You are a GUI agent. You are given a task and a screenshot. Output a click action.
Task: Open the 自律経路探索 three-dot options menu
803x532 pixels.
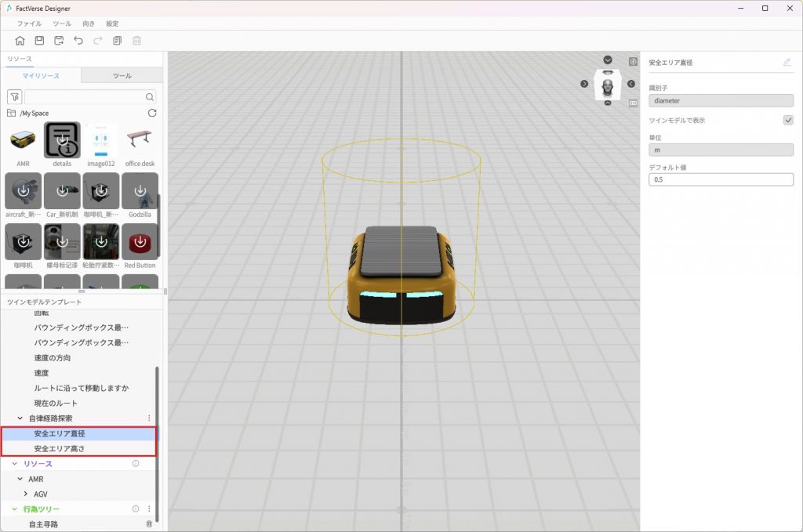tap(150, 418)
